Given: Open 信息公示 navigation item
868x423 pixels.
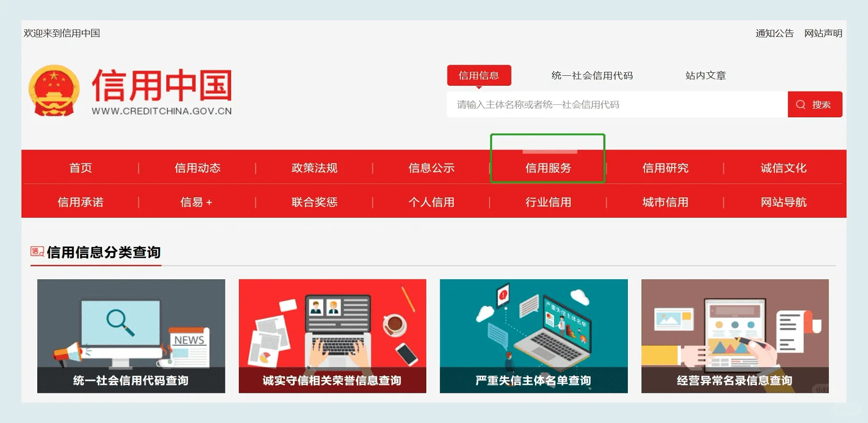Looking at the screenshot, I should [432, 168].
